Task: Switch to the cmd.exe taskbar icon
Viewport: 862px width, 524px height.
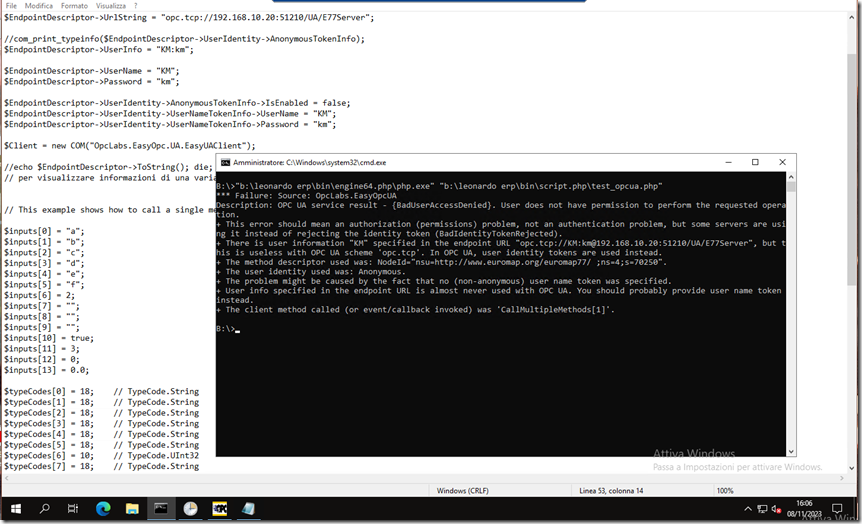Action: coord(160,509)
